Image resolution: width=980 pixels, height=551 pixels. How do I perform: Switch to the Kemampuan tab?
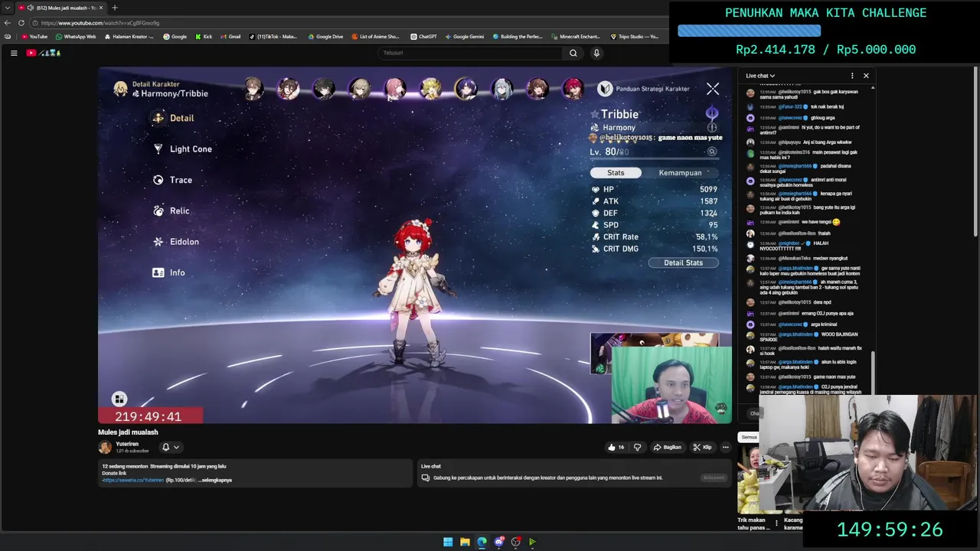tap(680, 173)
